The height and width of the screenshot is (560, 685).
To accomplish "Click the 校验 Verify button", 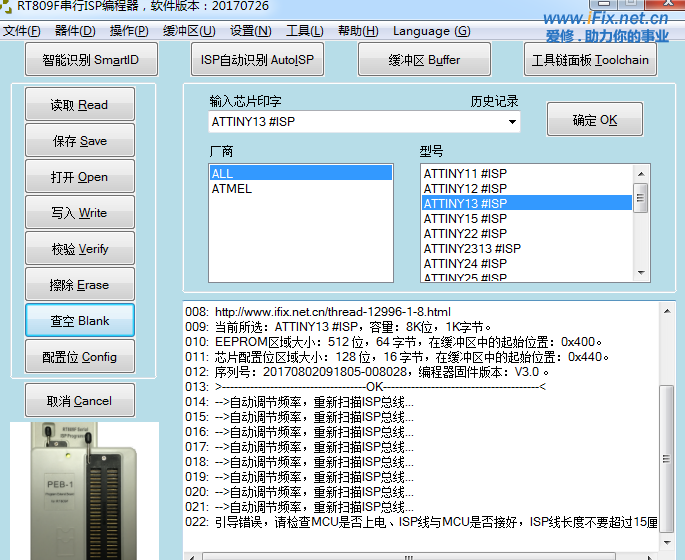I will [x=80, y=249].
